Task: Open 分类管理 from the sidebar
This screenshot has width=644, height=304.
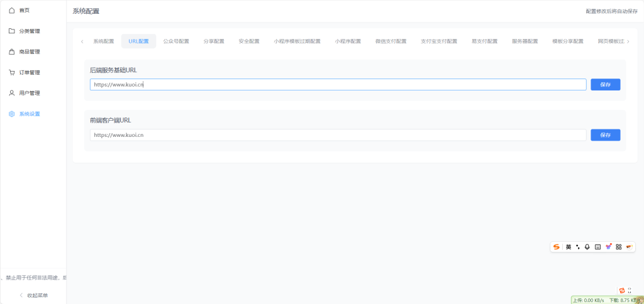Action: tap(29, 31)
